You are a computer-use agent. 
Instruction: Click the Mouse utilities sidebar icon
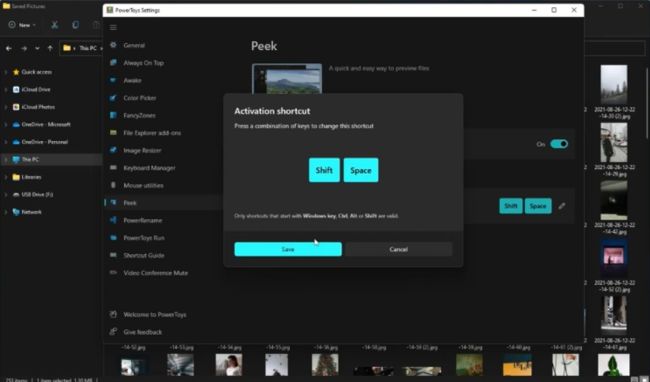point(113,185)
